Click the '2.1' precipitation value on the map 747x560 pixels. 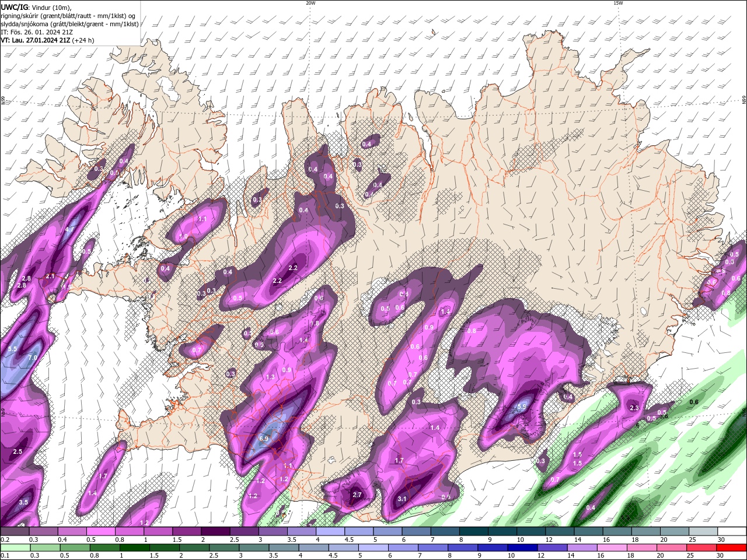[50, 276]
